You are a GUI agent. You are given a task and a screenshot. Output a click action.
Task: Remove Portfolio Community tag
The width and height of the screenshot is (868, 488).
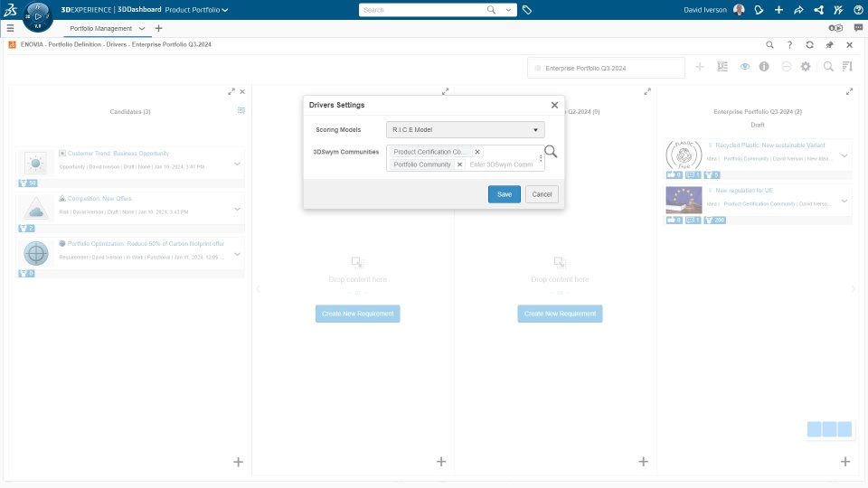click(x=459, y=164)
